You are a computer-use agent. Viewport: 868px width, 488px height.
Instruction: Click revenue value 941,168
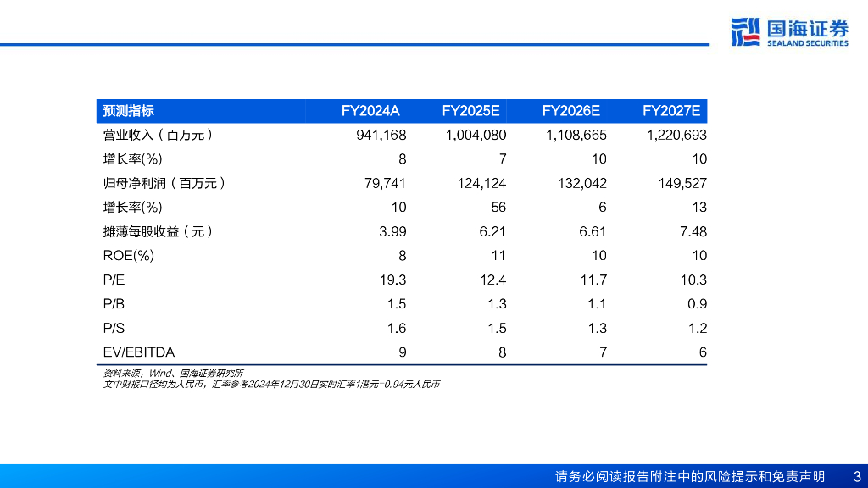click(x=381, y=135)
